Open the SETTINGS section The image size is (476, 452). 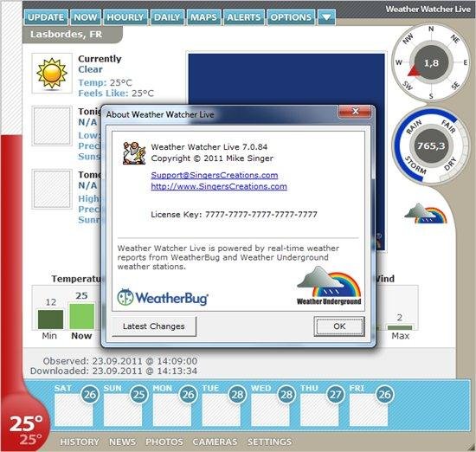(x=269, y=442)
